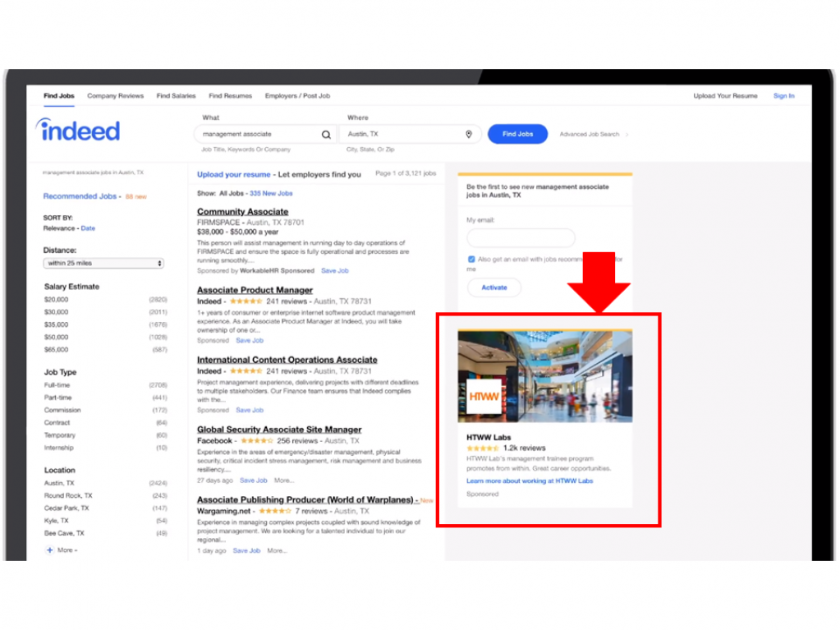The image size is (840, 630).
Task: Filter job type by Part-time
Action: pyautogui.click(x=57, y=398)
